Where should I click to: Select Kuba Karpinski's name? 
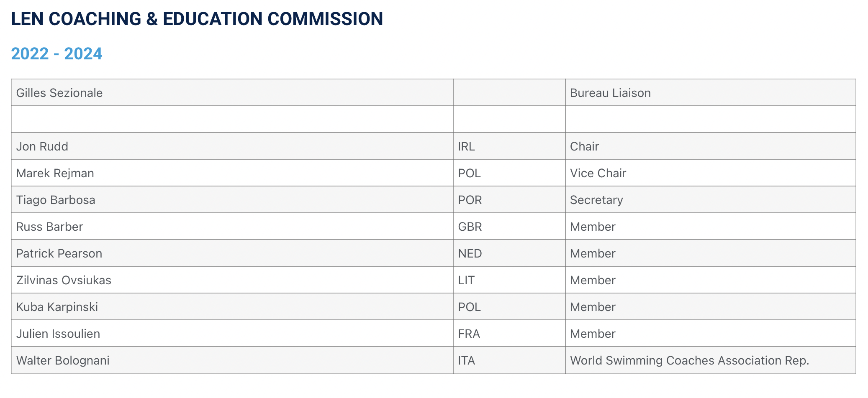click(x=57, y=307)
